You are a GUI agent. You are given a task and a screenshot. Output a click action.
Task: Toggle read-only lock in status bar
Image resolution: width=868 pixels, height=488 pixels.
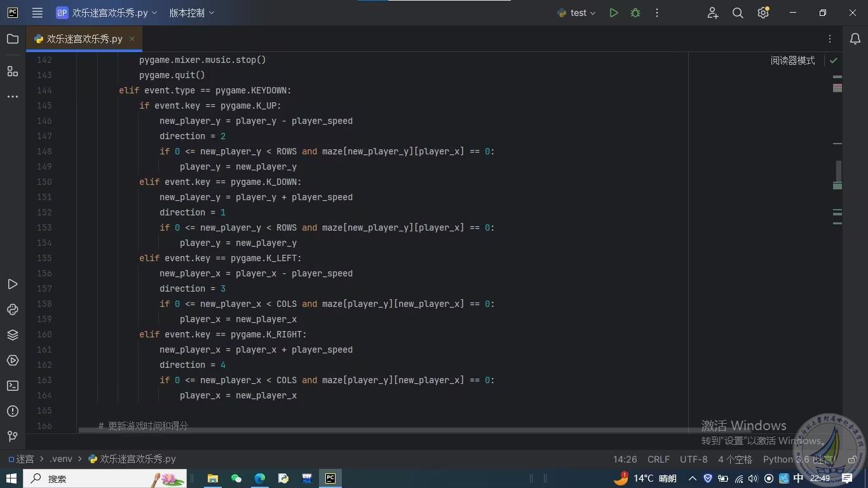[x=852, y=459]
